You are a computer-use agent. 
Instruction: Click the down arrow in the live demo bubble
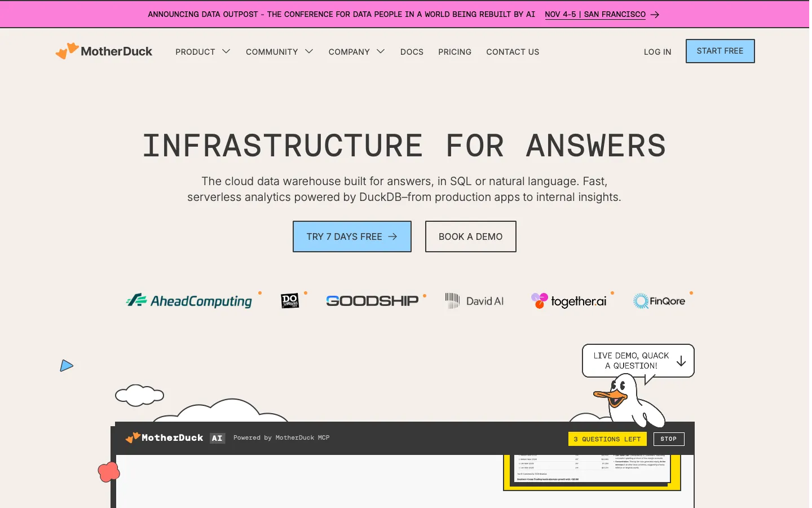(681, 361)
